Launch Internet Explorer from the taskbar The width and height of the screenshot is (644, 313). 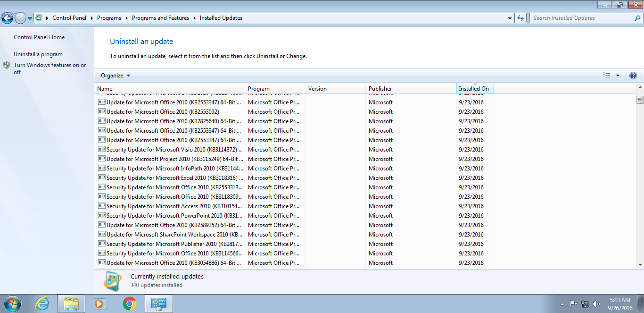(x=42, y=304)
